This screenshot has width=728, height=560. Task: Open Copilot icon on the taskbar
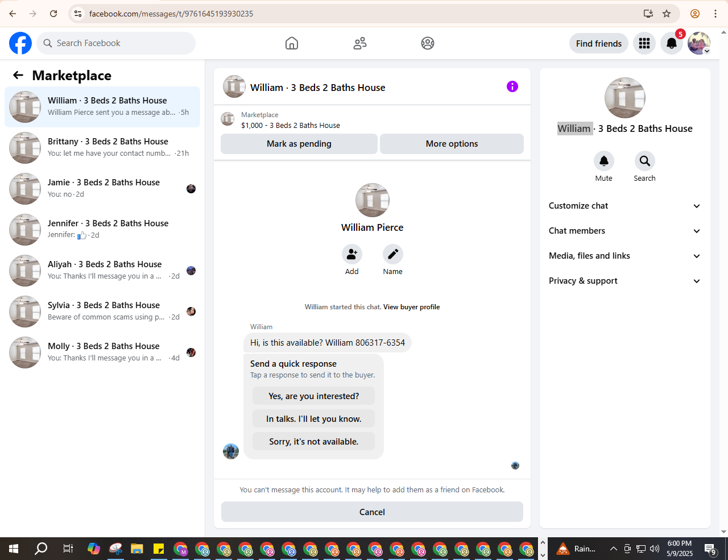pos(94,549)
